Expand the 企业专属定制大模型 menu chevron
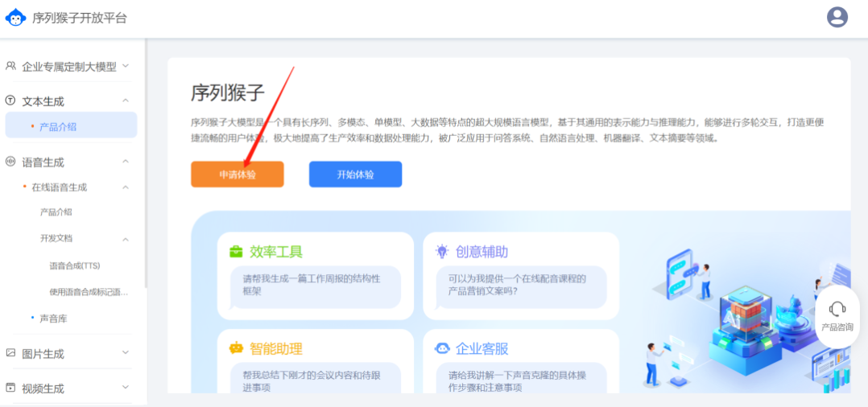This screenshot has height=407, width=868. [x=126, y=66]
